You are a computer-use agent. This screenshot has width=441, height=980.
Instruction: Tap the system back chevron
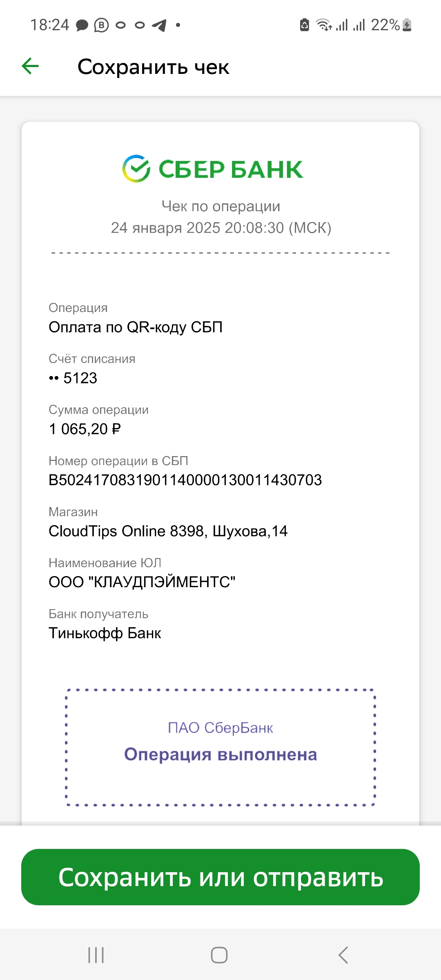pyautogui.click(x=343, y=955)
